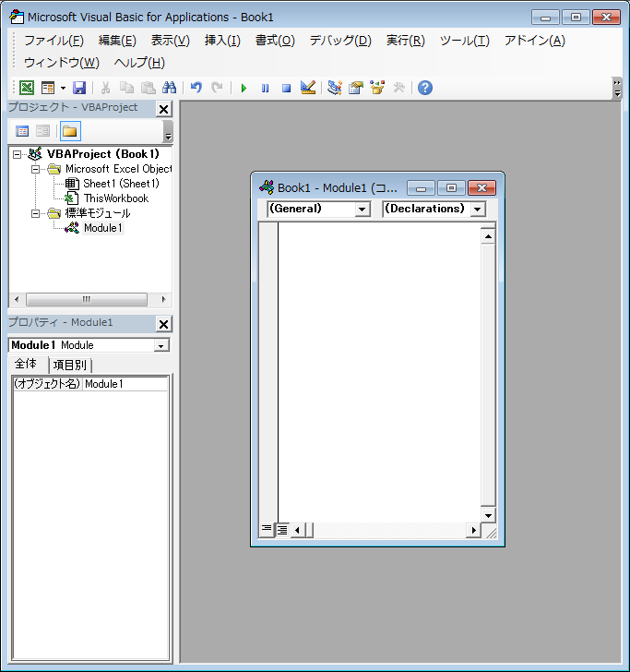630x672 pixels.
Task: Open 挿入(I) menu
Action: pos(222,41)
